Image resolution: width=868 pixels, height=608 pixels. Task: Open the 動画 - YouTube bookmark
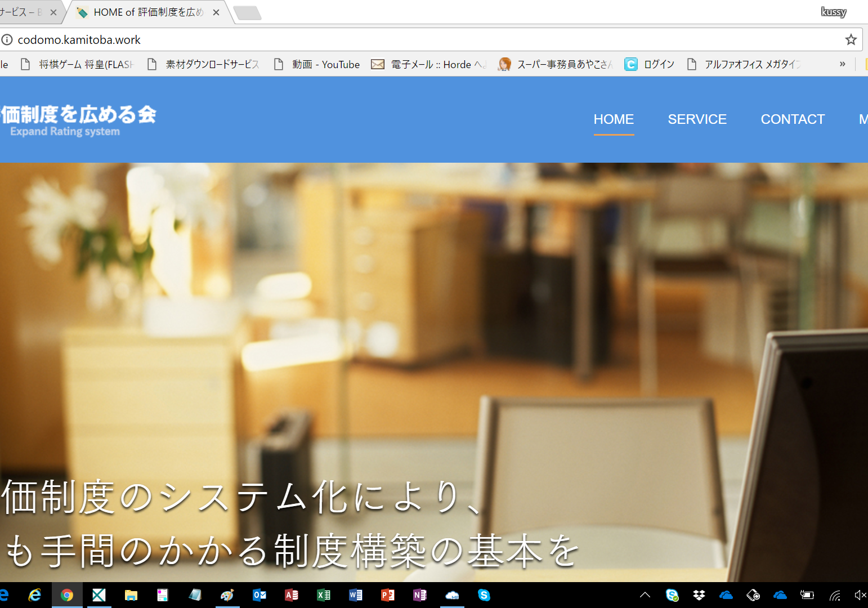coord(317,64)
